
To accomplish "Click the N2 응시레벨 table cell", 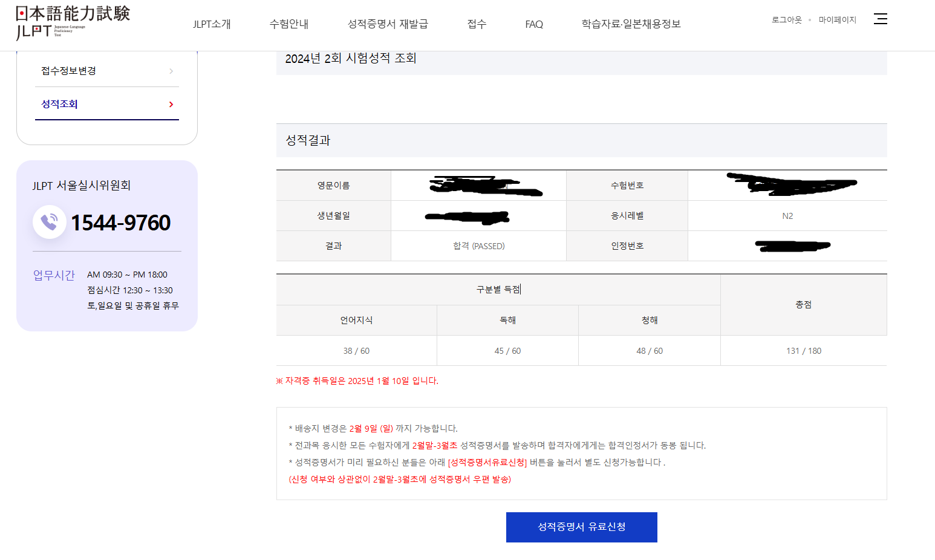I will point(787,215).
